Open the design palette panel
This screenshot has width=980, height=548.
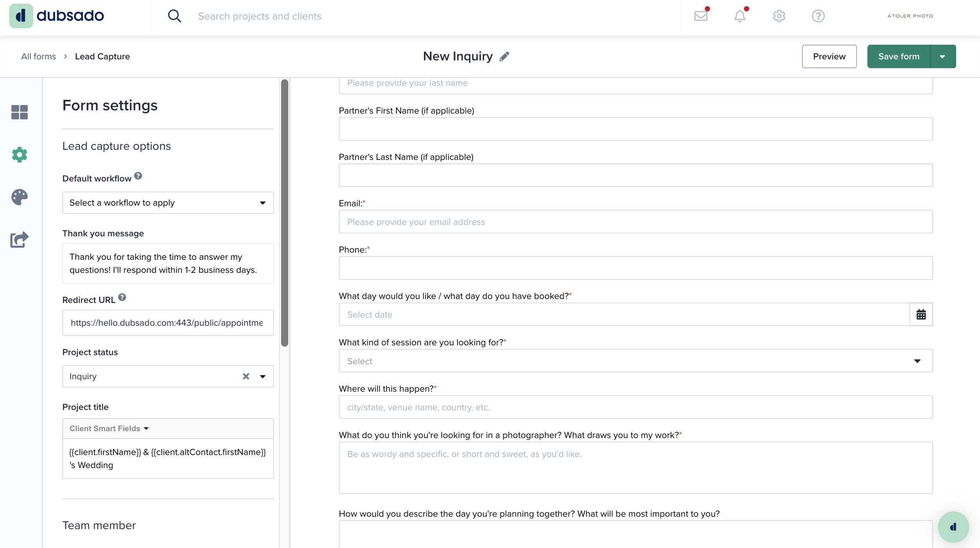click(20, 197)
